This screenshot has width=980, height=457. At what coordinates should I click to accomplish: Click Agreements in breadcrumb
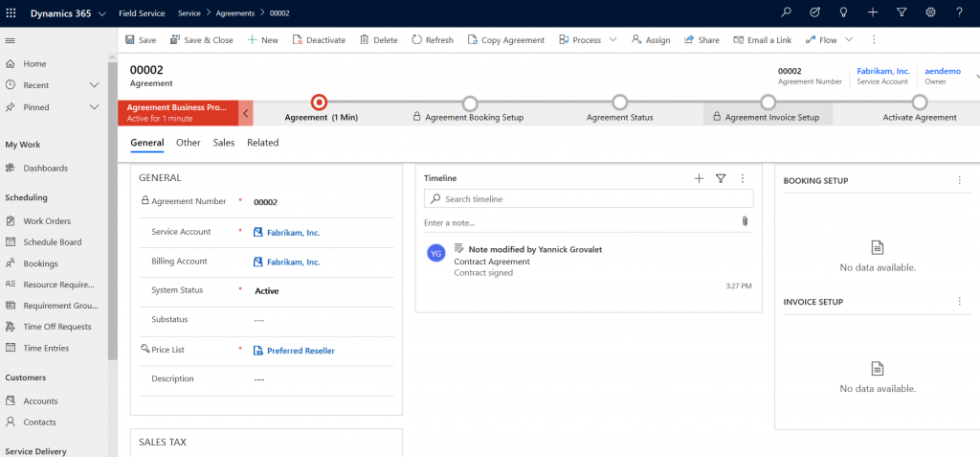point(235,13)
